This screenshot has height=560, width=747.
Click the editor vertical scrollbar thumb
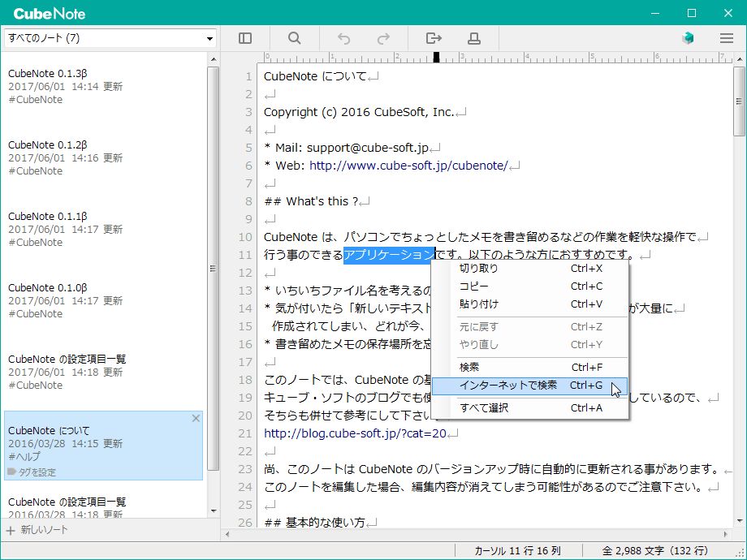point(739,101)
